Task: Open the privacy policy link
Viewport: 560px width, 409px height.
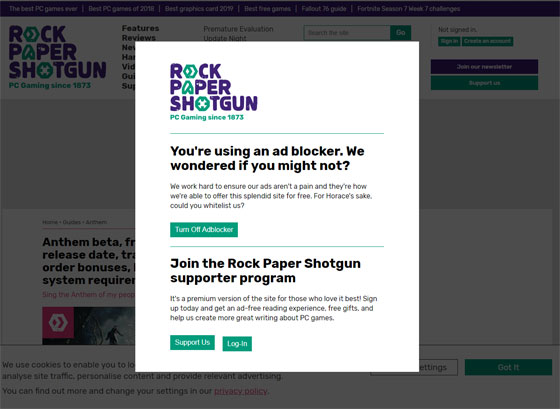Action: pyautogui.click(x=241, y=391)
